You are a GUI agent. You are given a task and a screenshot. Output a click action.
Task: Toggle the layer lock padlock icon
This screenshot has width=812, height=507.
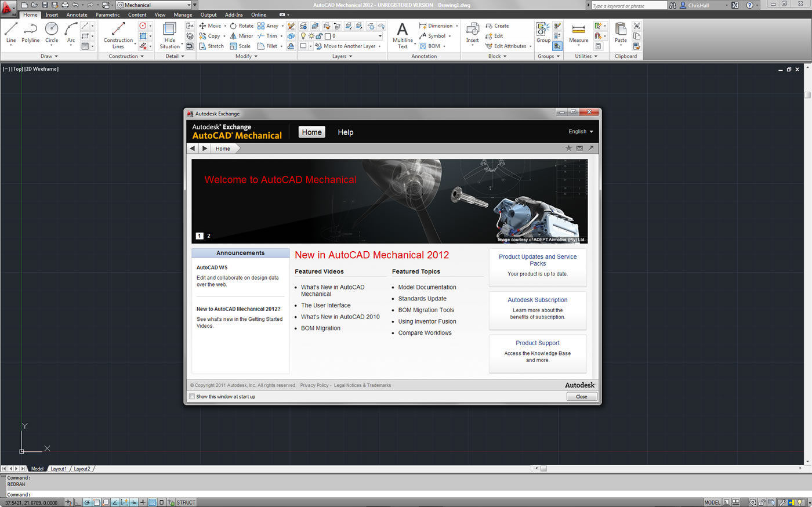tap(319, 36)
